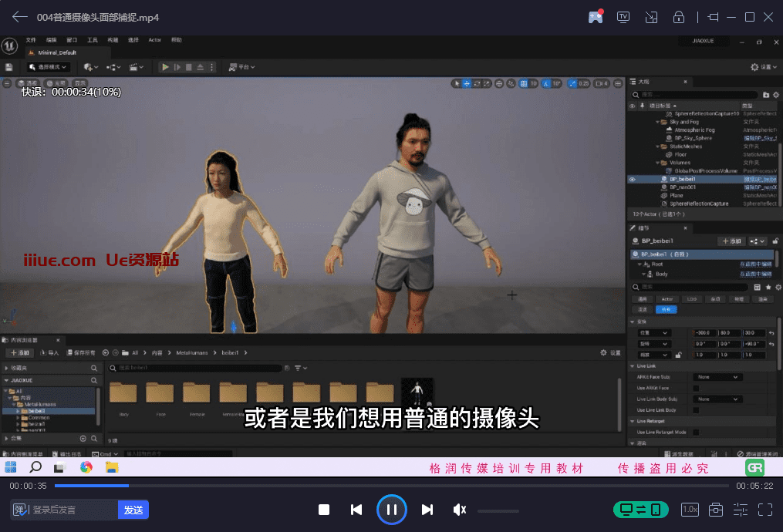Open the TV cast icon

tap(623, 17)
